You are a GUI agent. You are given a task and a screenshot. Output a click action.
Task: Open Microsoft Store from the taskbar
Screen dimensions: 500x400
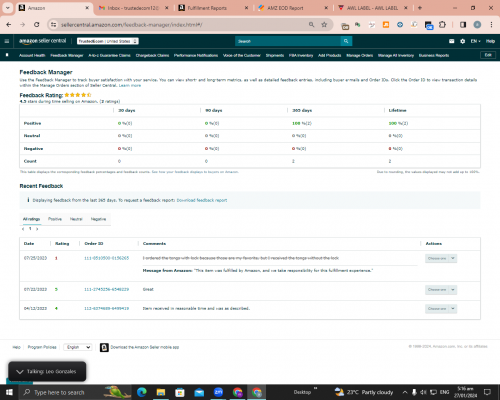[x=180, y=392]
